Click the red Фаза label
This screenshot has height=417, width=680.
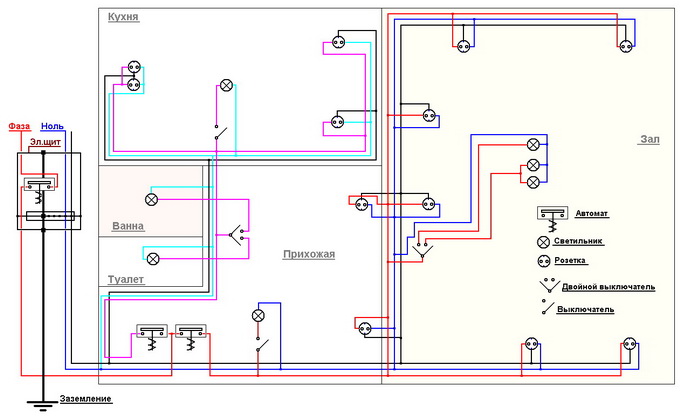19,126
